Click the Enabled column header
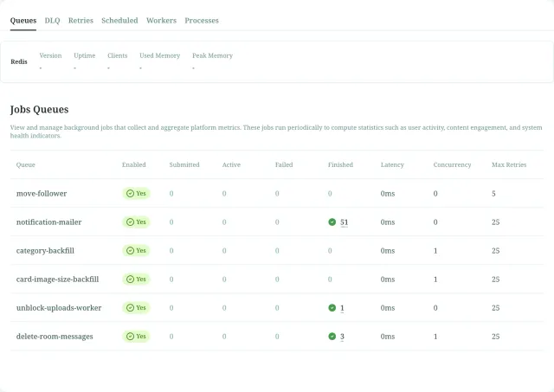554x392 pixels. [134, 164]
